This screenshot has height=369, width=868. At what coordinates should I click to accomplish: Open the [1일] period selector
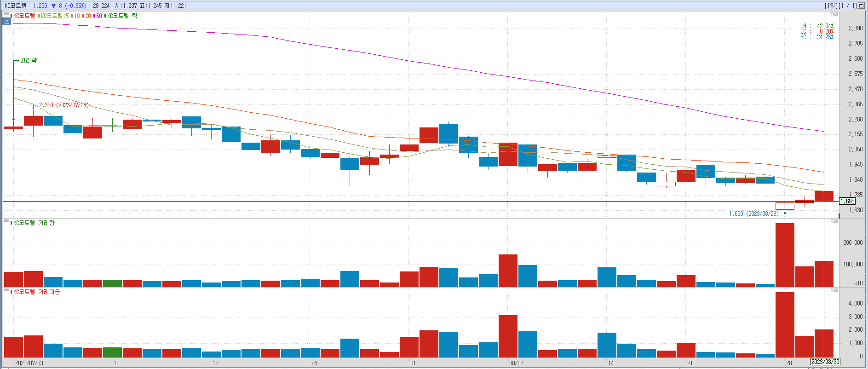coord(831,6)
